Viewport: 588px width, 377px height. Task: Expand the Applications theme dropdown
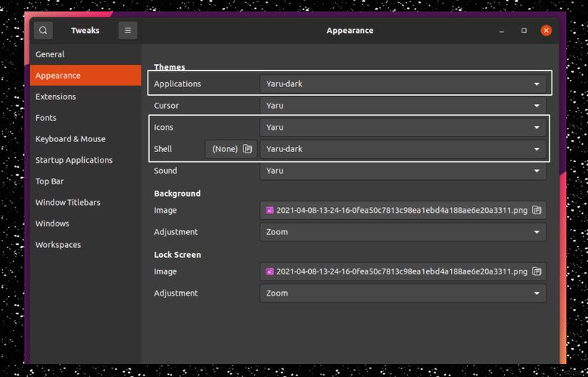[402, 84]
